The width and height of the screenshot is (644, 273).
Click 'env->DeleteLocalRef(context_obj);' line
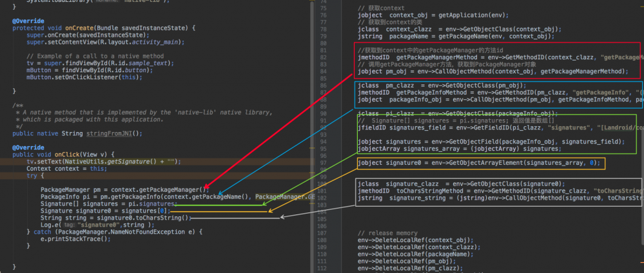(416, 240)
